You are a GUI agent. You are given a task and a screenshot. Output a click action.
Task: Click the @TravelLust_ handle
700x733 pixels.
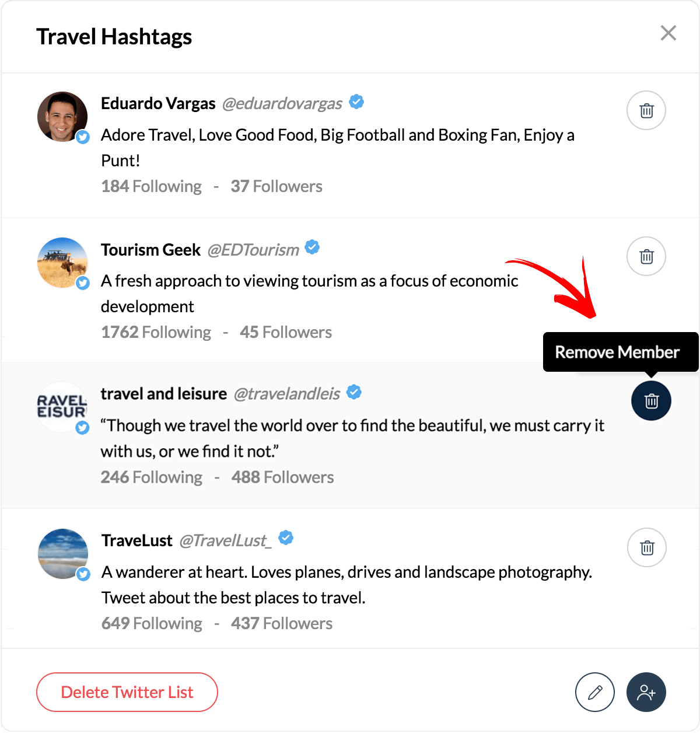[225, 540]
